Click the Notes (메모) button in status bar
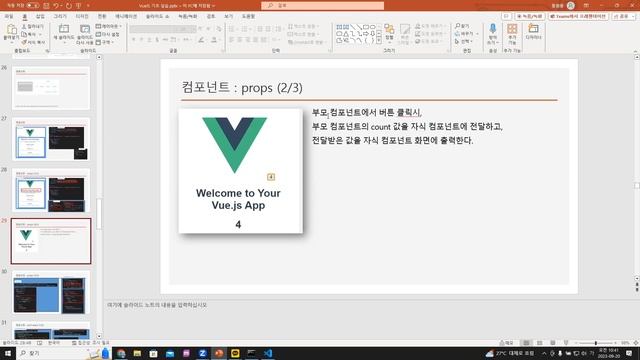Image resolution: width=640 pixels, height=360 pixels. [x=507, y=343]
